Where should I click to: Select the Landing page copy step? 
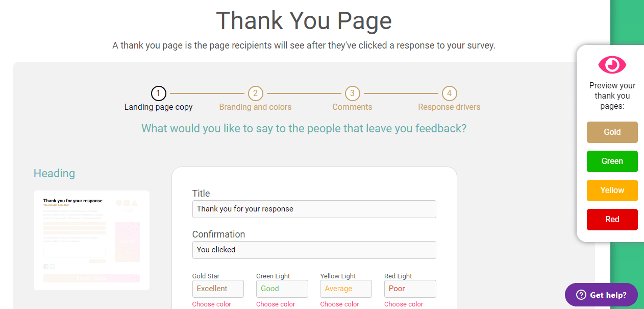click(x=159, y=107)
